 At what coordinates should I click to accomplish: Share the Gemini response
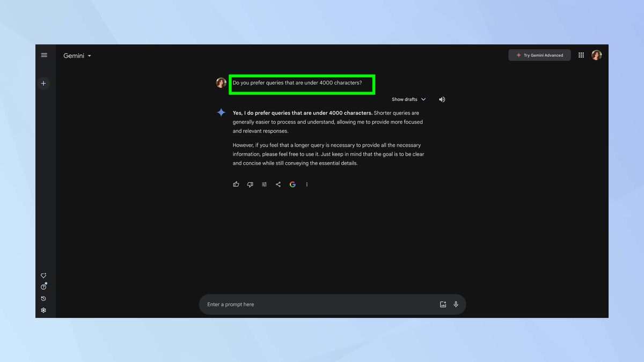[278, 184]
